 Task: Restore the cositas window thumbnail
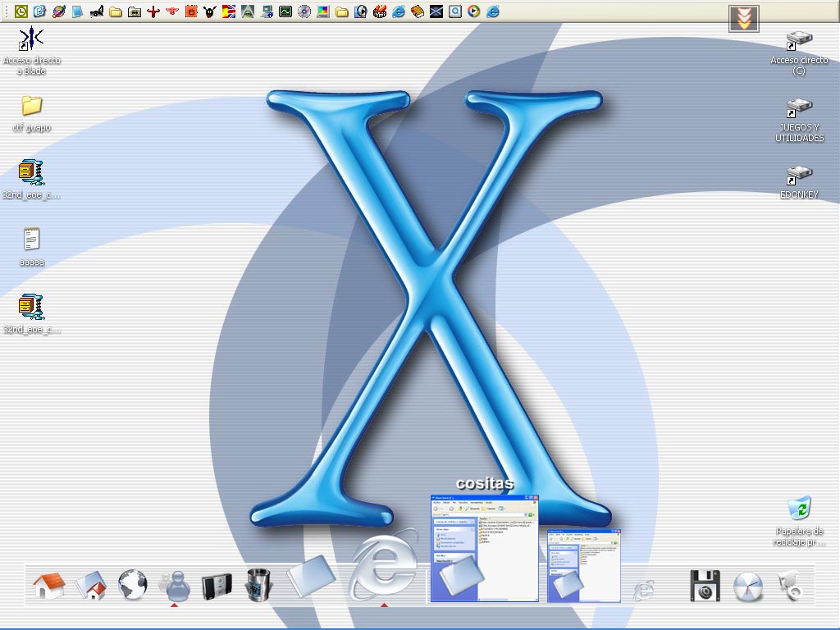tap(484, 548)
